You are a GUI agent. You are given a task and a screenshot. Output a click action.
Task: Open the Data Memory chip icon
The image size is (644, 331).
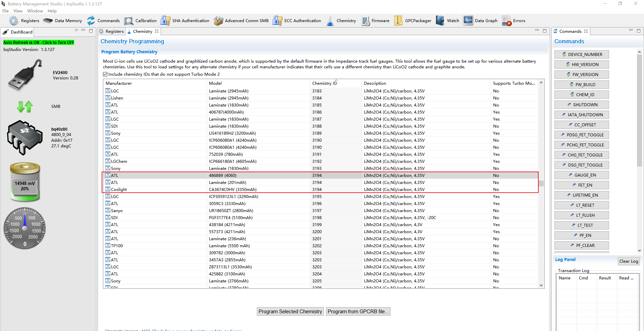[x=48, y=21]
